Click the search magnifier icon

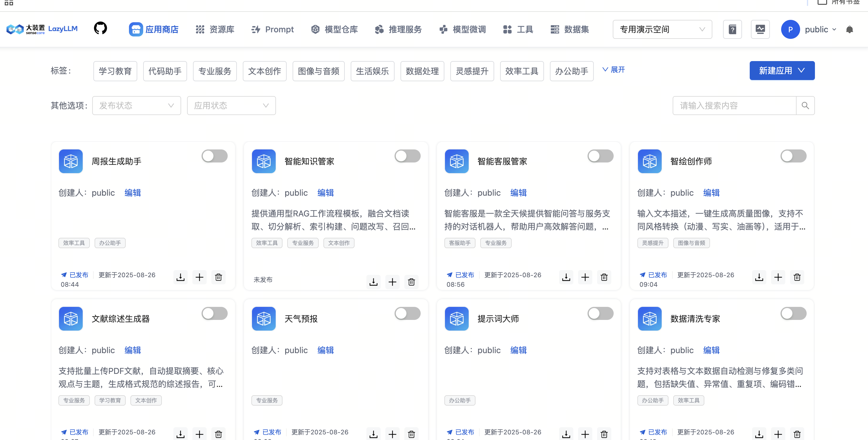(805, 106)
